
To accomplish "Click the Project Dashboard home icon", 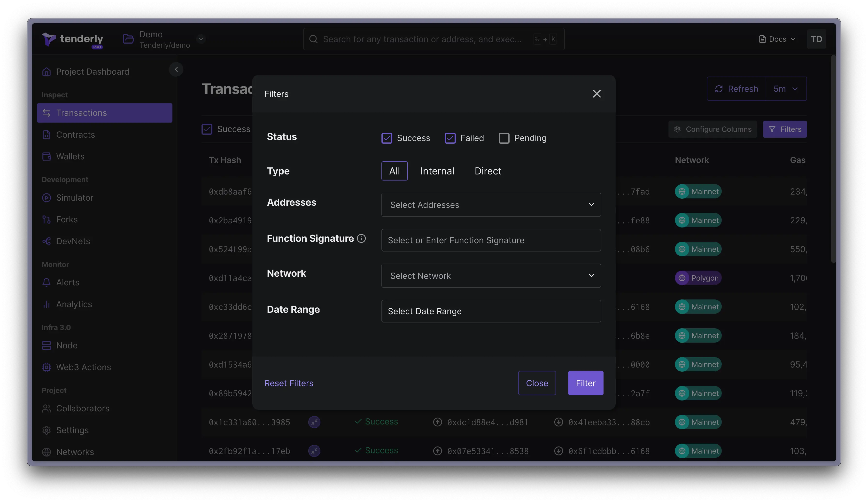I will [46, 72].
